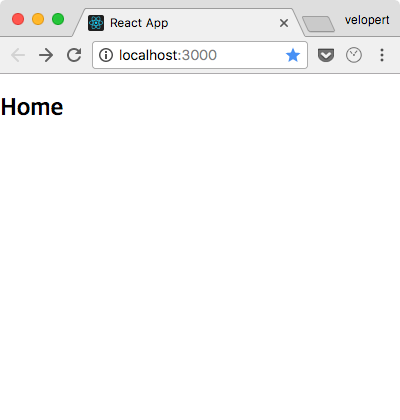Screen dimensions: 400x420
Task: Go back with the back arrow
Action: pyautogui.click(x=18, y=55)
